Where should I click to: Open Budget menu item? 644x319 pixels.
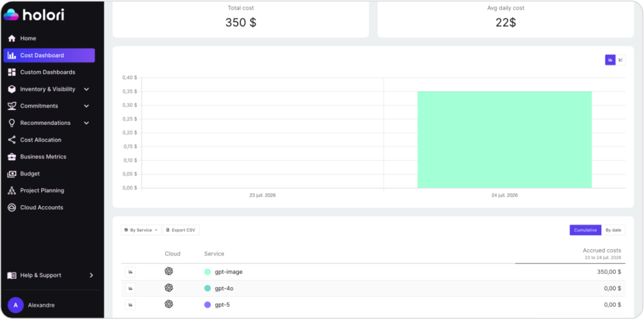pyautogui.click(x=49, y=174)
